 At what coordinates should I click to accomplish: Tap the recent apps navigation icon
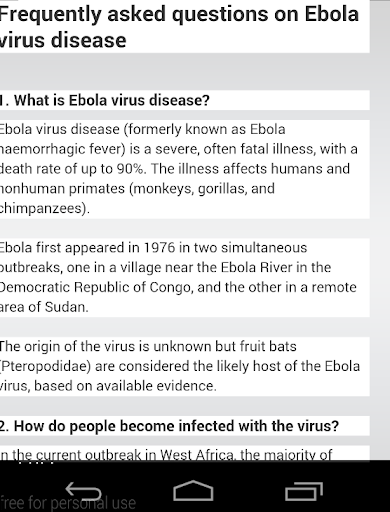304,491
